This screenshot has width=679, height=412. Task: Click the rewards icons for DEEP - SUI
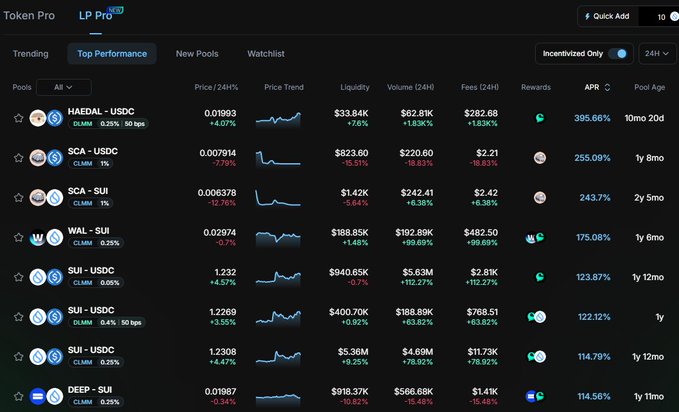tap(535, 396)
